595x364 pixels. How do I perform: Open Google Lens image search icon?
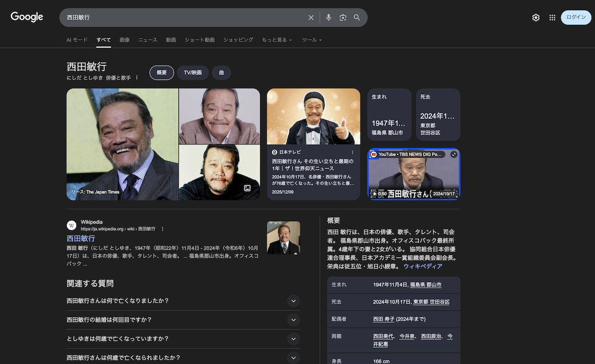click(x=343, y=17)
